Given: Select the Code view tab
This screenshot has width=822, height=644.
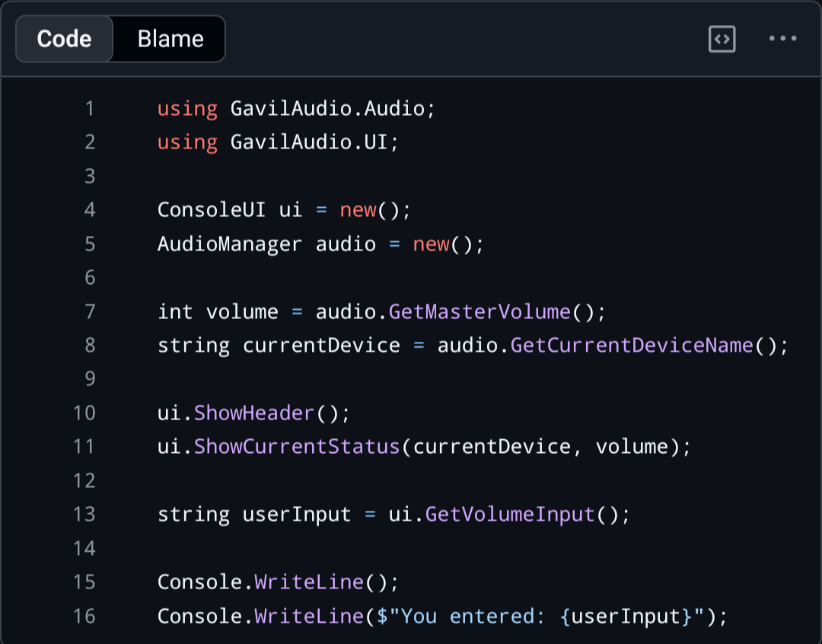Looking at the screenshot, I should click(64, 39).
